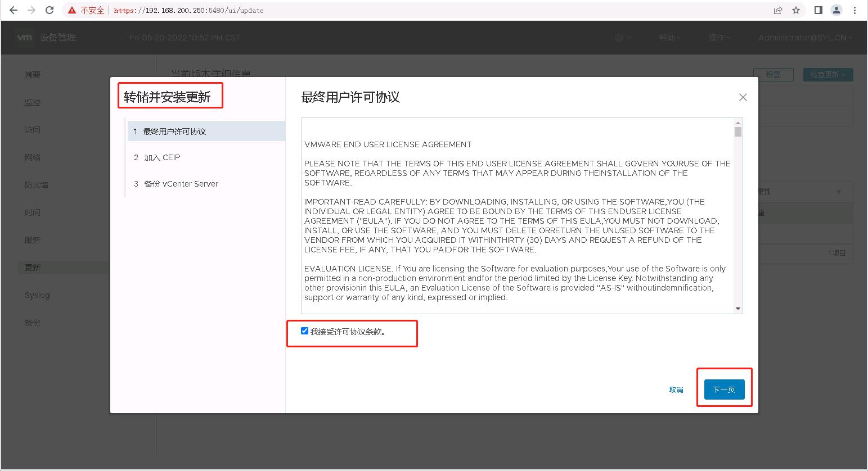Click the vm logo in header
Viewport: 868px width, 471px height.
24,37
